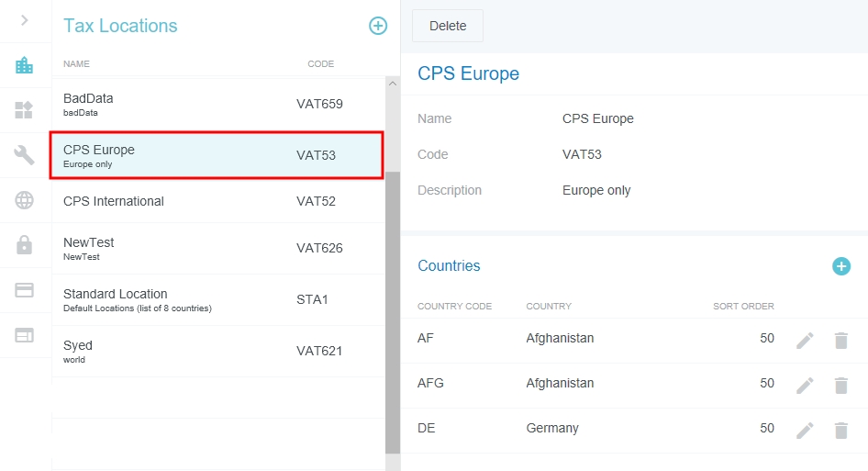The height and width of the screenshot is (471, 868).
Task: Add a country to CPS Europe
Action: pos(840,266)
